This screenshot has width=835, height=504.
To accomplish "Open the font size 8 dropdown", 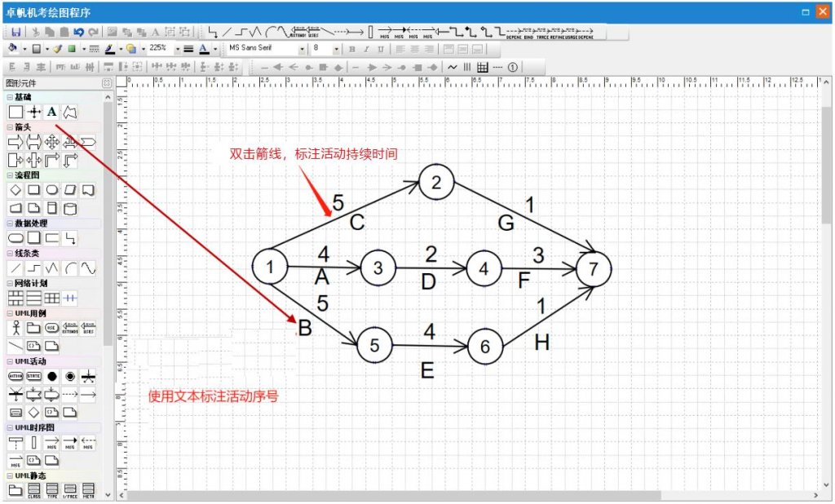I will (336, 50).
